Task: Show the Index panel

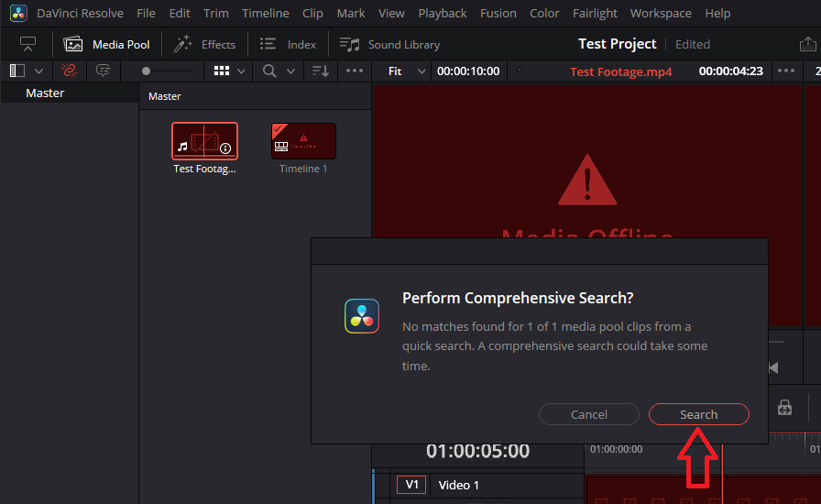Action: [x=288, y=44]
